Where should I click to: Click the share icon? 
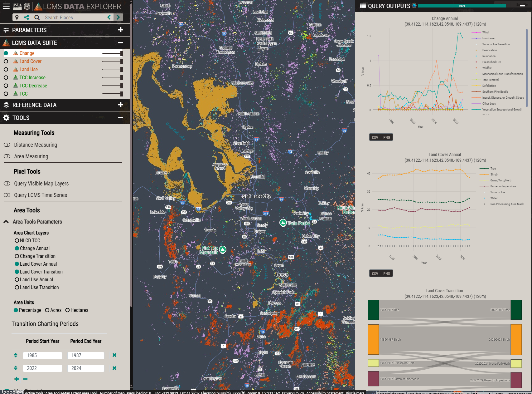[x=27, y=17]
